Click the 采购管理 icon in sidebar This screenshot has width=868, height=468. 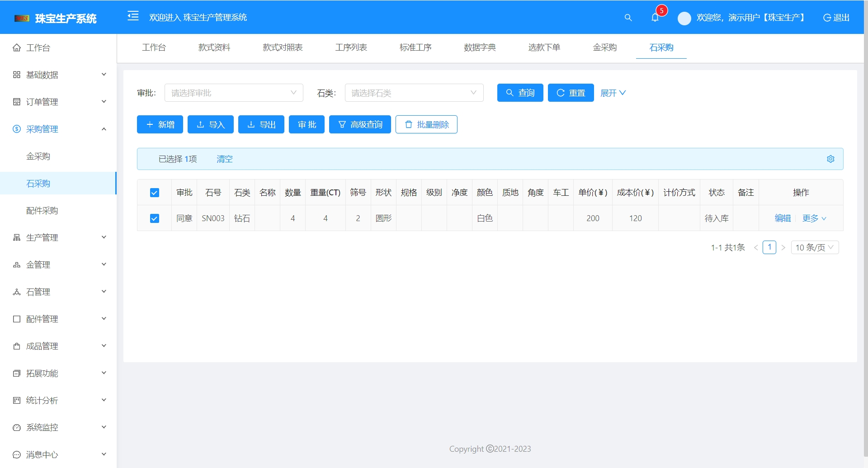16,129
